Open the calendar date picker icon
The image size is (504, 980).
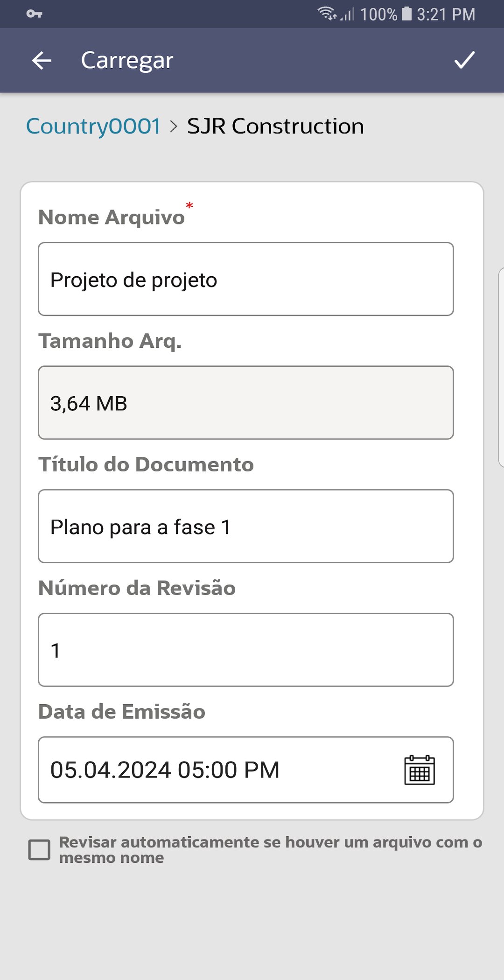click(419, 770)
